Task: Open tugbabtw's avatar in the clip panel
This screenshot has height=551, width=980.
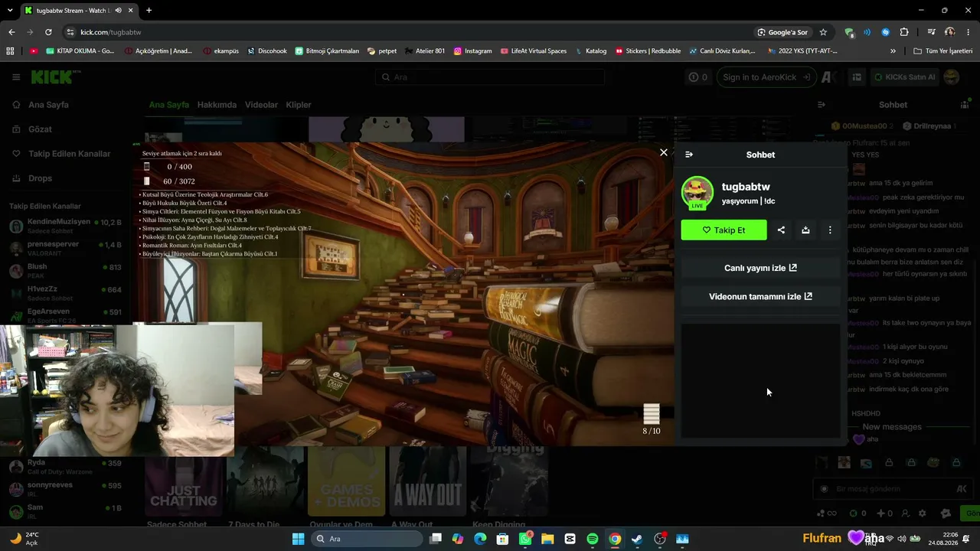Action: pyautogui.click(x=697, y=193)
